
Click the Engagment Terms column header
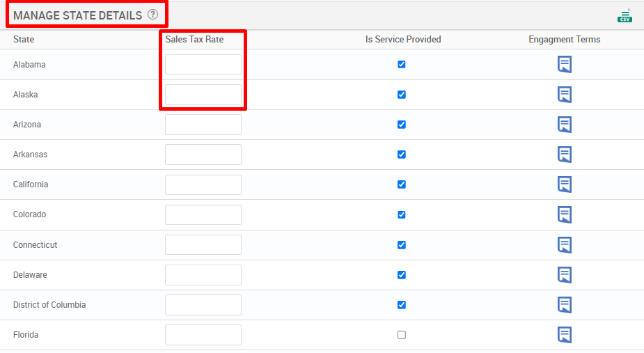click(x=565, y=40)
